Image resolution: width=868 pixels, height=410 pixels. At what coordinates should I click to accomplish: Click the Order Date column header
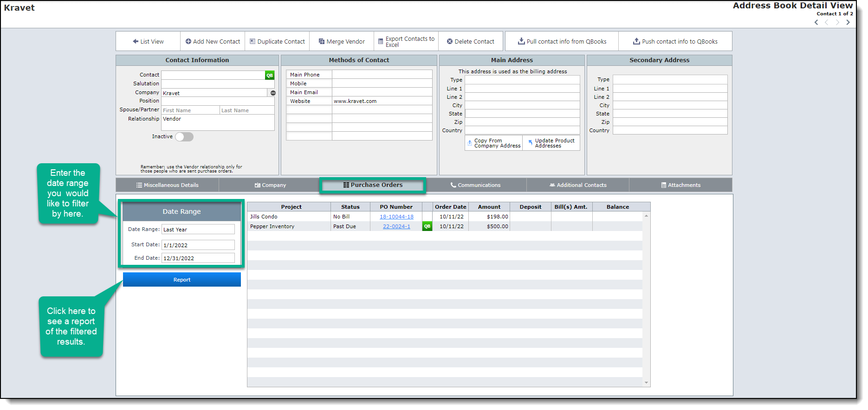(450, 207)
